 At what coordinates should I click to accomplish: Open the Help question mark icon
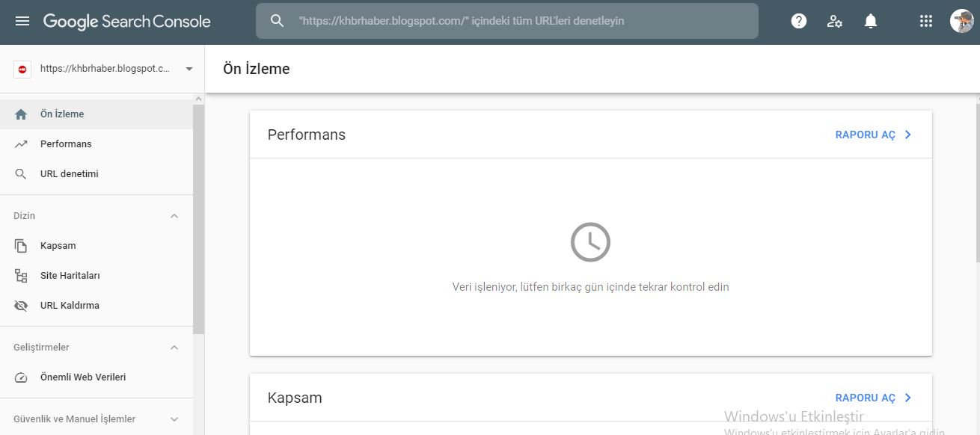click(799, 21)
